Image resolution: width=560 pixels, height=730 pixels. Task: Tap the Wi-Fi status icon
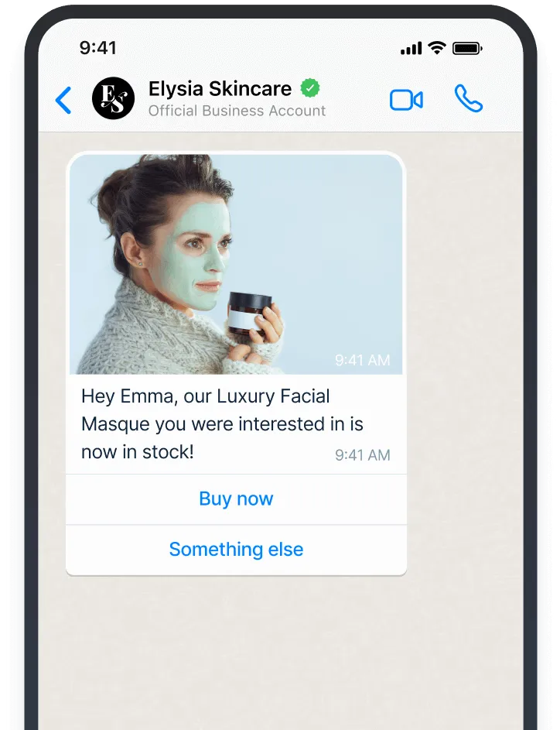coord(437,47)
